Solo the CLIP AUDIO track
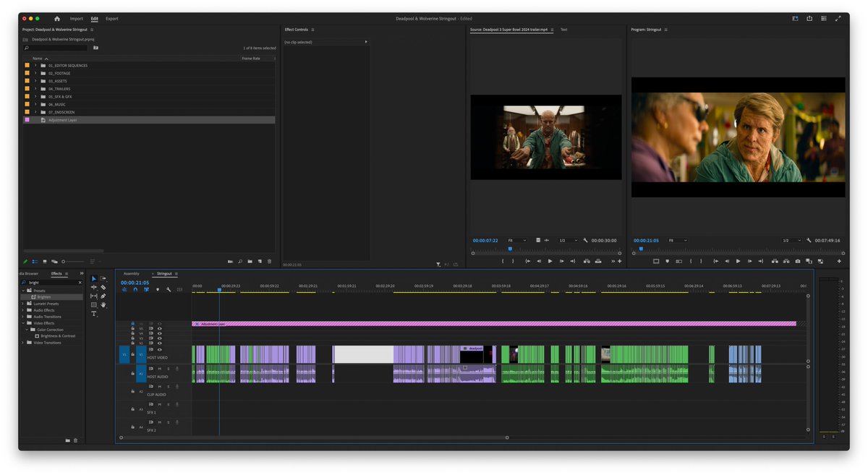Image resolution: width=868 pixels, height=475 pixels. [x=169, y=387]
